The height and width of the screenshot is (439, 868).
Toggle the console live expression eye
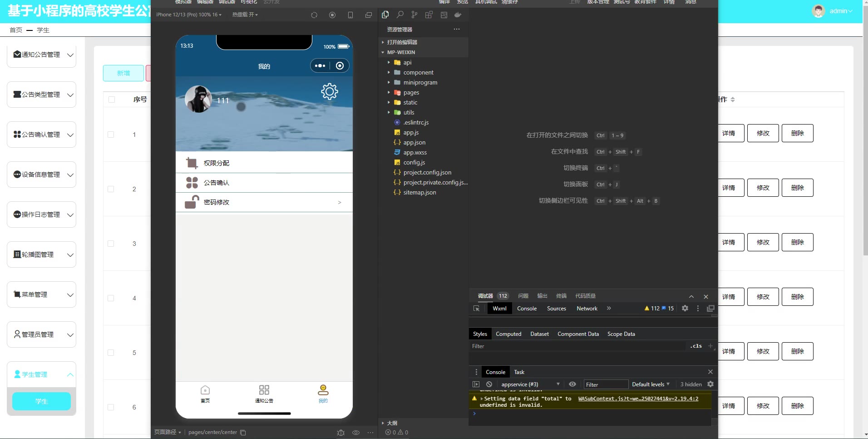coord(572,384)
